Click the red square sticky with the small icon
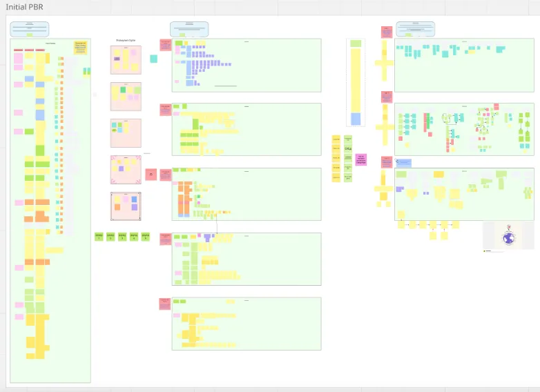This screenshot has height=392, width=540. coord(151,175)
